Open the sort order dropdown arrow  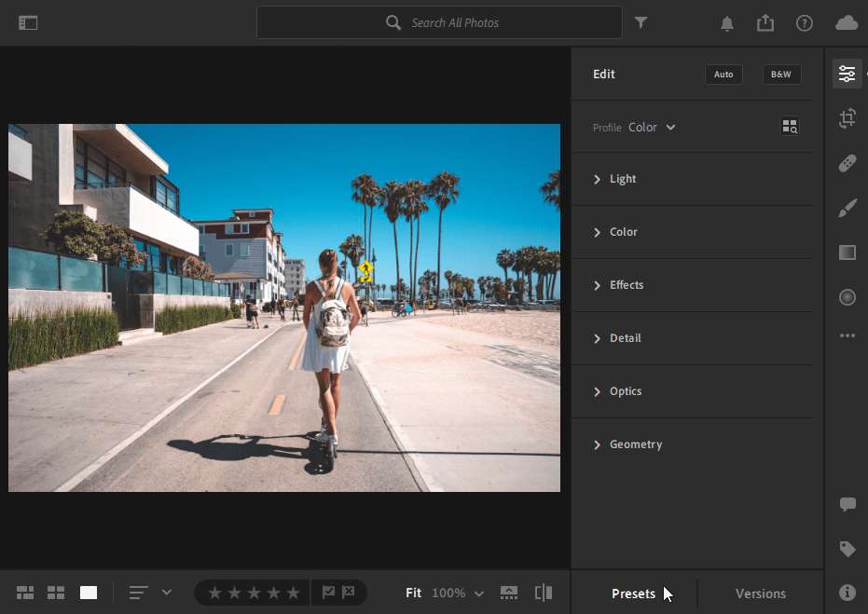tap(166, 593)
